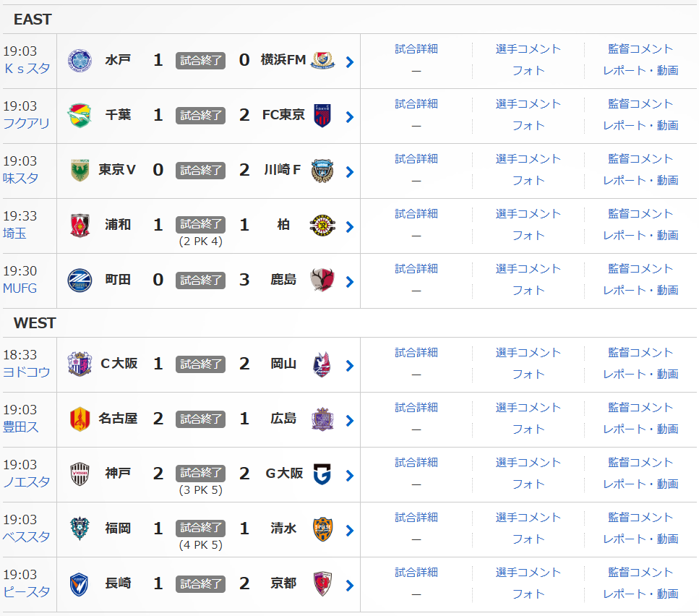699x616 pixels.
Task: Click the Kashima Antlers team crest
Action: (x=322, y=280)
